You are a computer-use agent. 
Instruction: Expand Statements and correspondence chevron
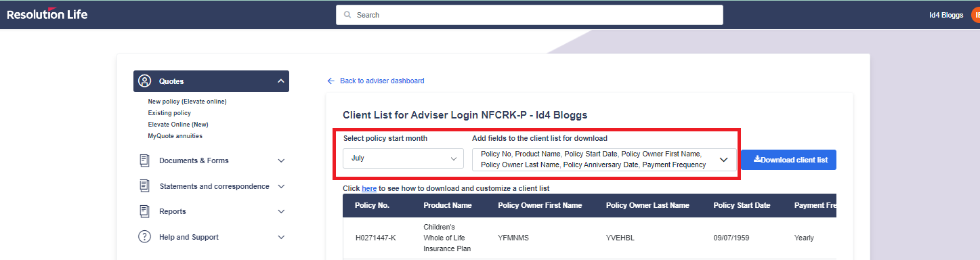pyautogui.click(x=281, y=186)
